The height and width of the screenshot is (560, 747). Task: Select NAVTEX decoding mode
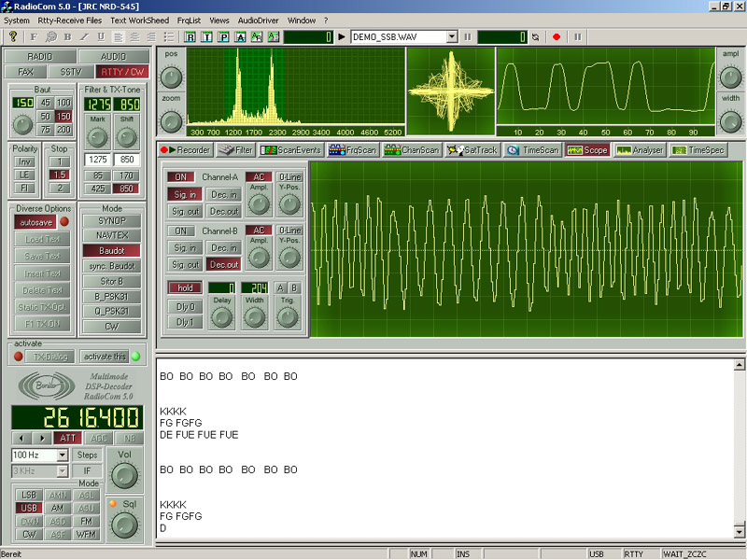click(112, 235)
